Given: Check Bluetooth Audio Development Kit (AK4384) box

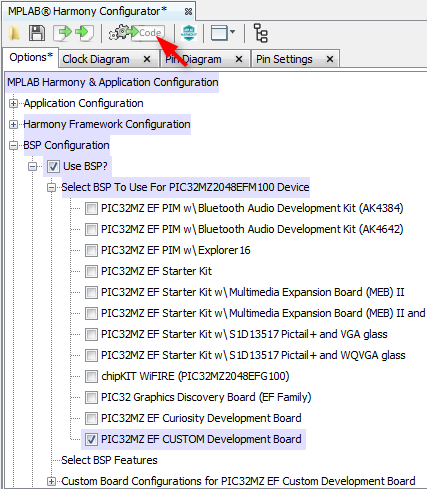Looking at the screenshot, I should (x=91, y=208).
